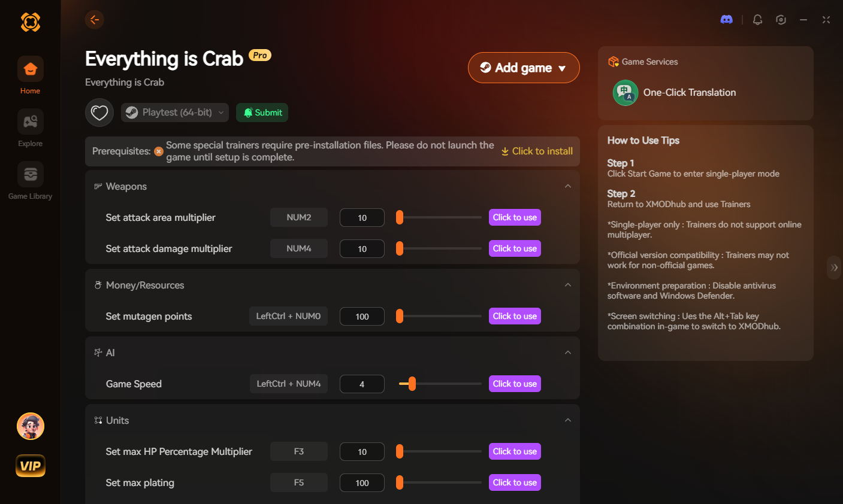The width and height of the screenshot is (843, 504).
Task: Open the Game Library in sidebar
Action: pyautogui.click(x=30, y=181)
